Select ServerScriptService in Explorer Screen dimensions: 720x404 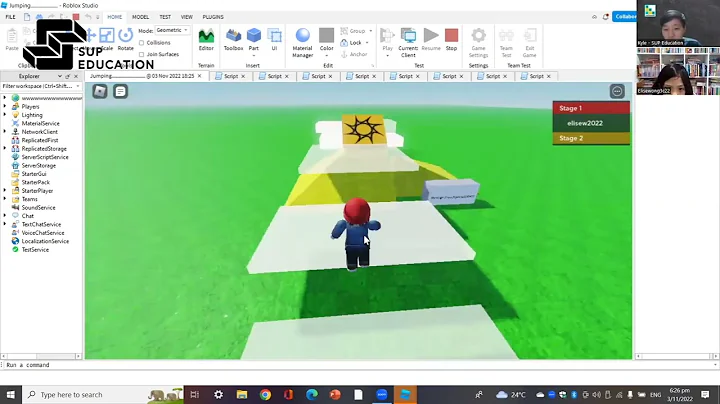click(45, 157)
